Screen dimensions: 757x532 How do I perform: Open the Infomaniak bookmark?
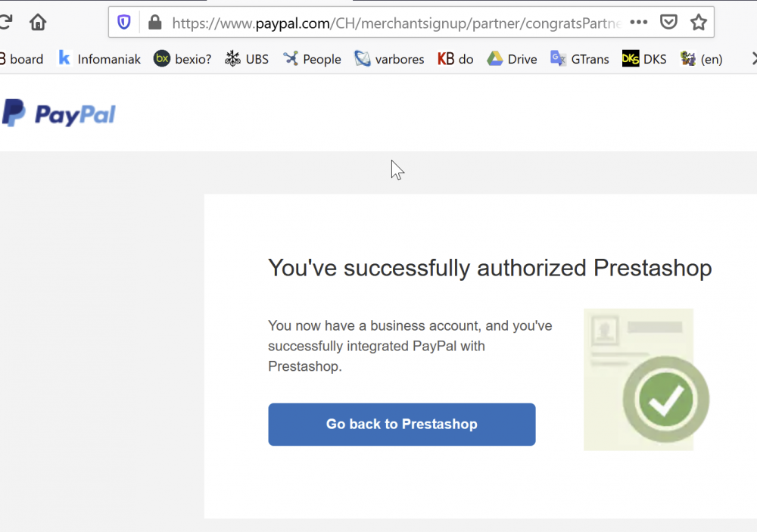pos(99,58)
